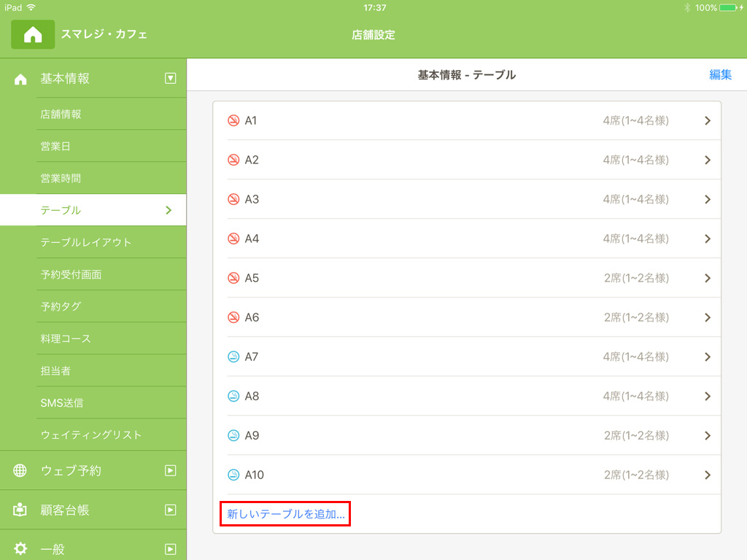Click A5 seat count 2席(1~2名様)

pos(636,278)
